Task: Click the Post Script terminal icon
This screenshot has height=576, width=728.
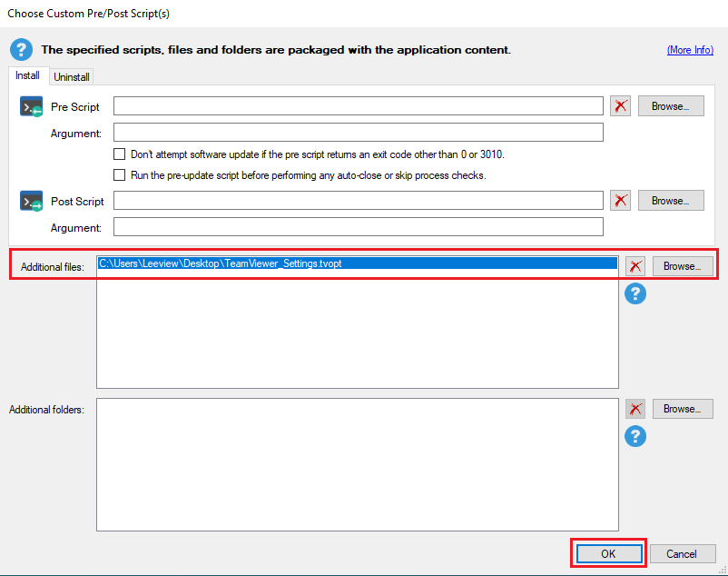Action: [x=31, y=201]
